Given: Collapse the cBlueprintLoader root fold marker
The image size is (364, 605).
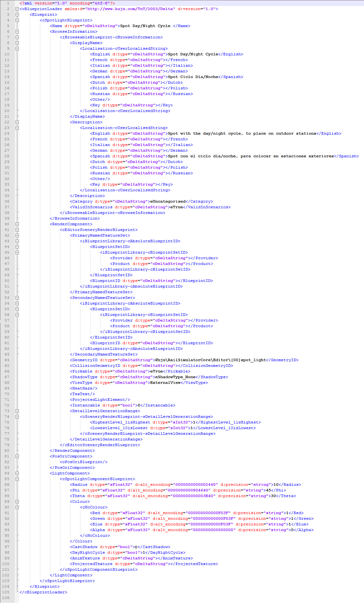Looking at the screenshot, I should (17, 9).
